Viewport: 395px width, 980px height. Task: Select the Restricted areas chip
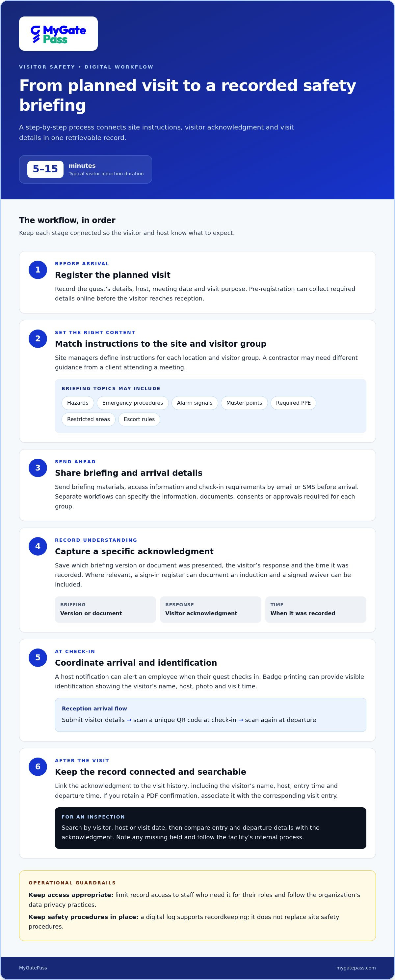click(88, 419)
